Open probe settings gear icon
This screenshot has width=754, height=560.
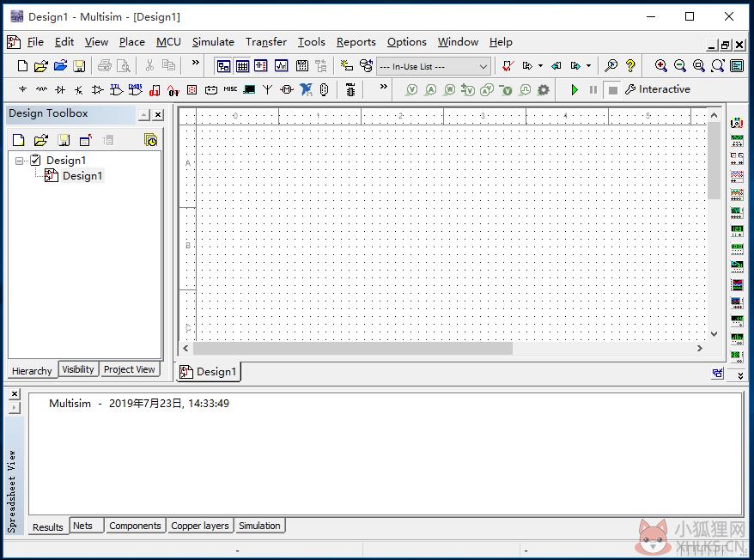click(x=544, y=89)
